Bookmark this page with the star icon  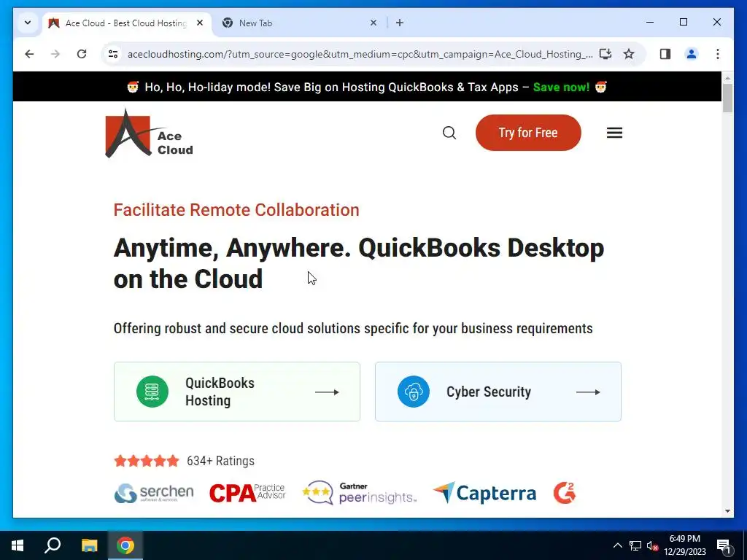[x=629, y=54]
